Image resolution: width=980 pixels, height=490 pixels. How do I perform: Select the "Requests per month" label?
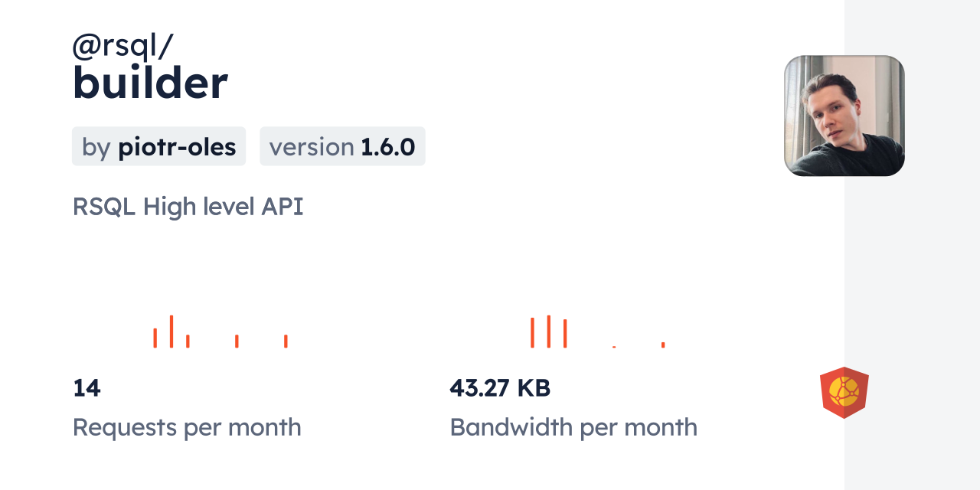(187, 427)
